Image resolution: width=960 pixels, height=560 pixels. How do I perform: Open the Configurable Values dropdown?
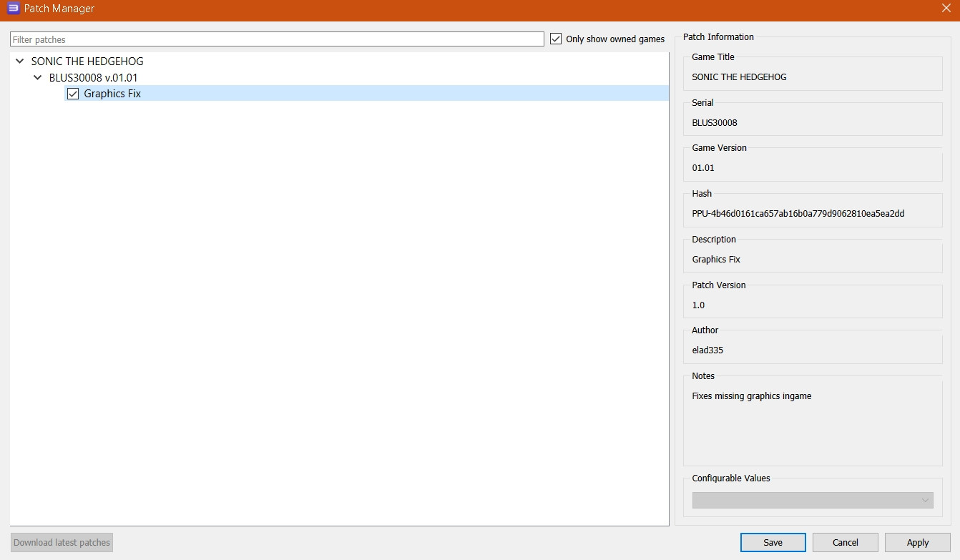[x=812, y=500]
